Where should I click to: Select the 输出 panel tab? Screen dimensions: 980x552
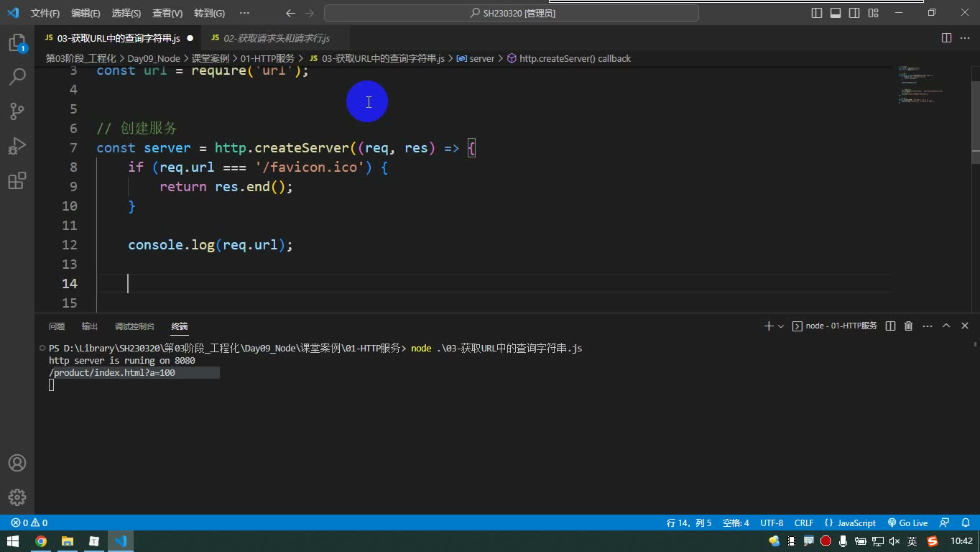[90, 326]
